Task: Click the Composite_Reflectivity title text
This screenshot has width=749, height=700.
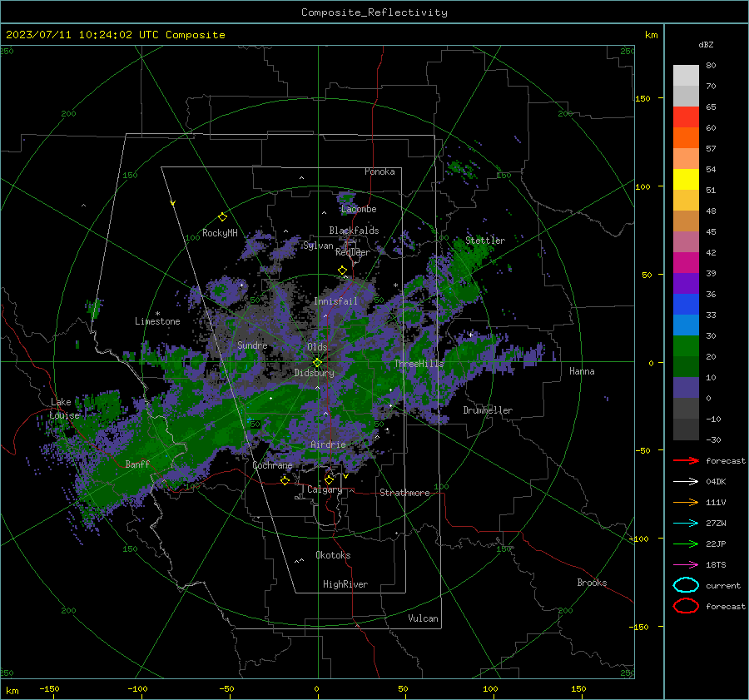Action: [374, 12]
